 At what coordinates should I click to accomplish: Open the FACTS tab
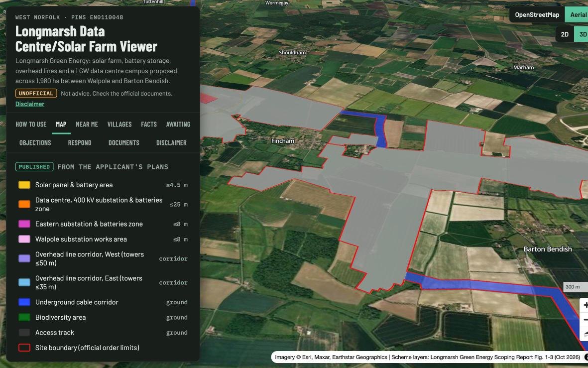tap(149, 124)
